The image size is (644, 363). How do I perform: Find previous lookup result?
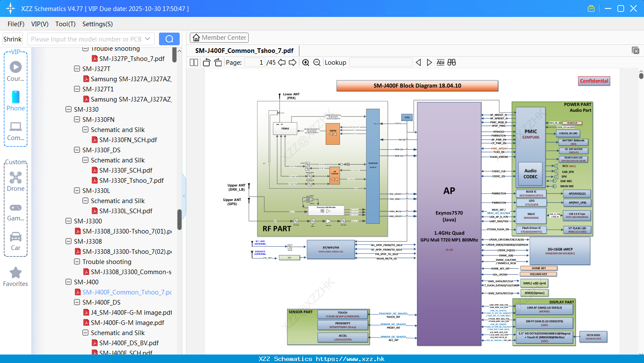coord(418,62)
